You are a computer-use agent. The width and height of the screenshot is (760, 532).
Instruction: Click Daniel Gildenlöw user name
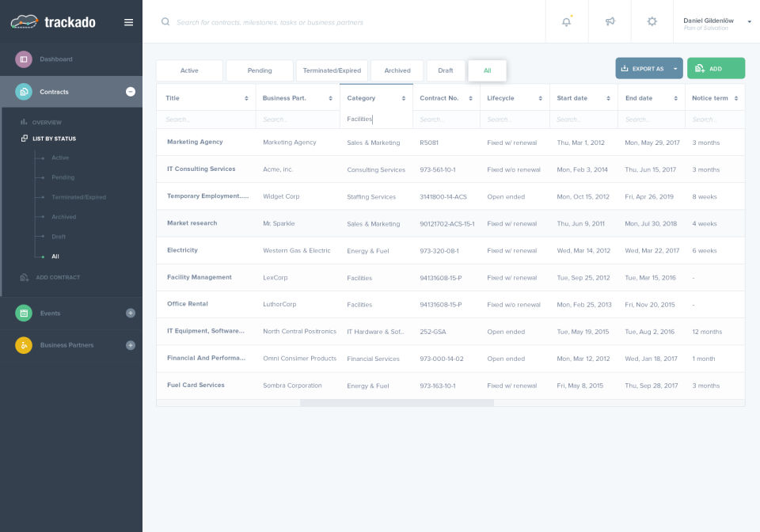coord(708,21)
